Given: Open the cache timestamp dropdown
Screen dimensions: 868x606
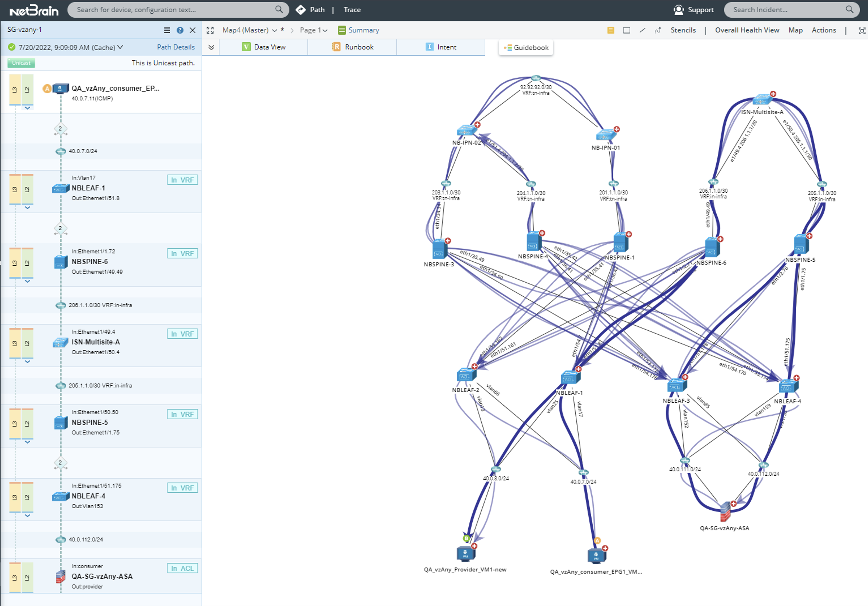Looking at the screenshot, I should (120, 47).
